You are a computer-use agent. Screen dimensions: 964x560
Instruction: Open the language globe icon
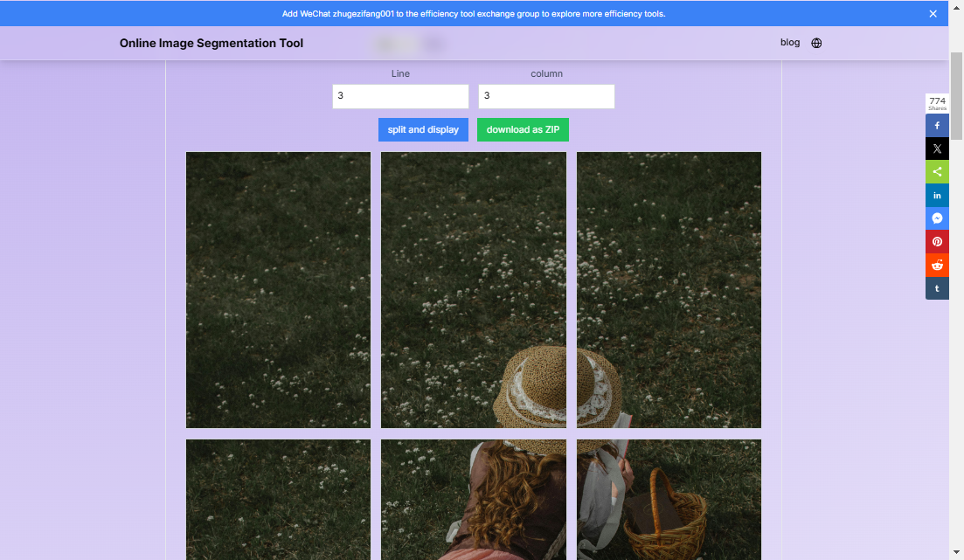(x=816, y=43)
